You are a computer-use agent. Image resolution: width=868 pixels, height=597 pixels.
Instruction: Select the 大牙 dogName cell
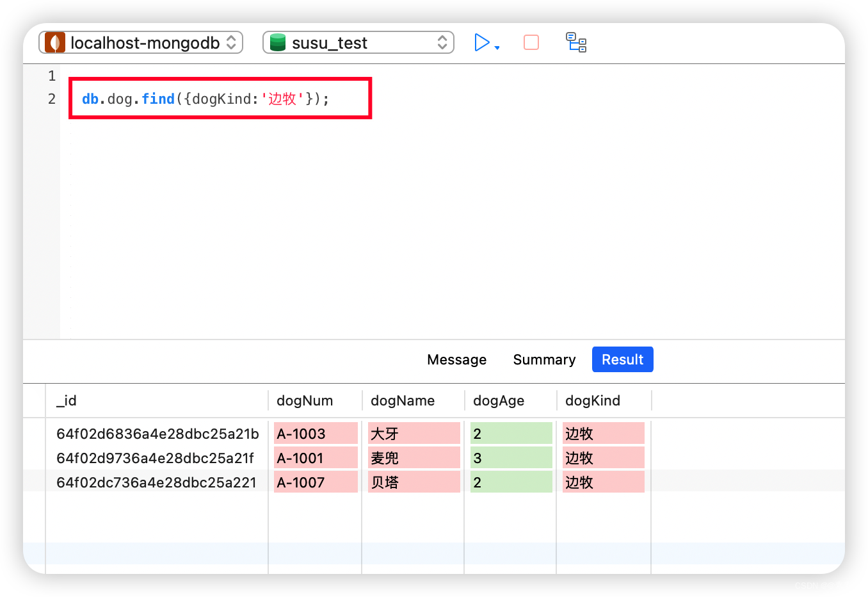click(x=414, y=434)
